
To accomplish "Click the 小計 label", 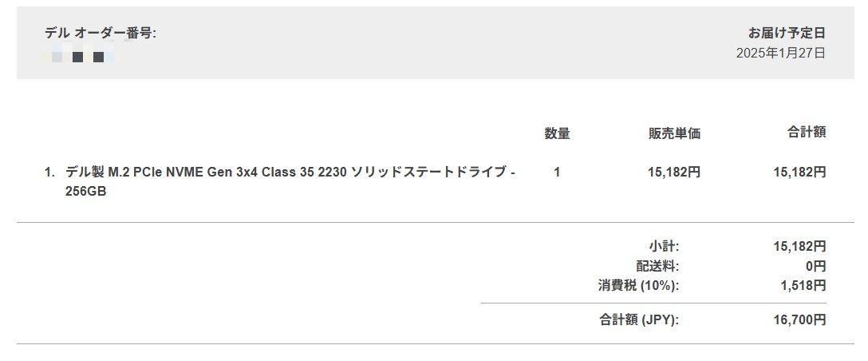I will tap(664, 246).
